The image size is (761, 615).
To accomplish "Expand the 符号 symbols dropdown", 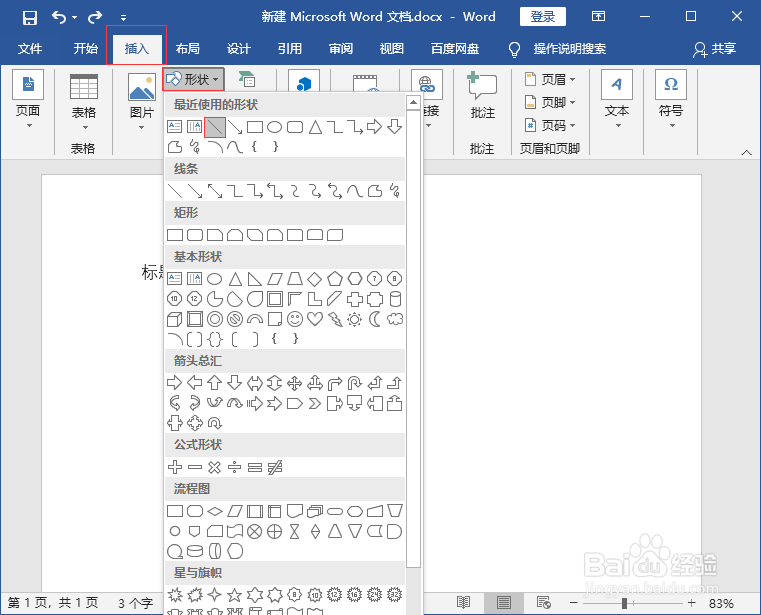I will click(671, 100).
